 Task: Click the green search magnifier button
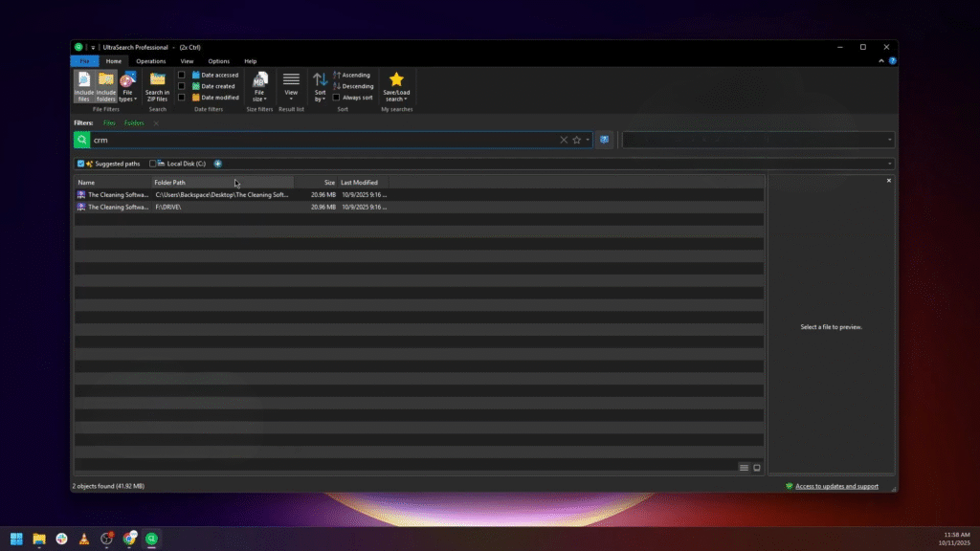point(82,140)
